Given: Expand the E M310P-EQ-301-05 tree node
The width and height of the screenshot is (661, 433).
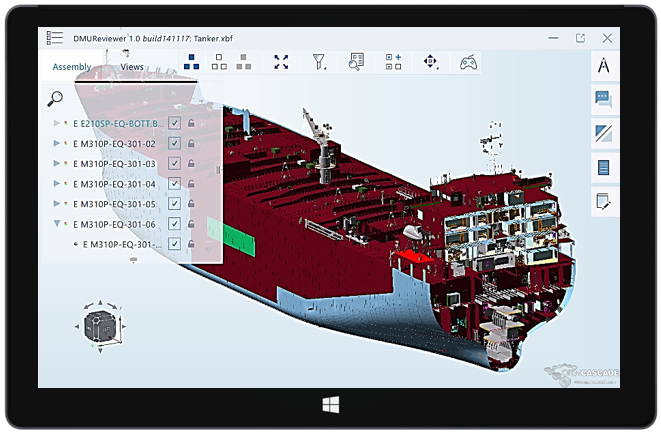Looking at the screenshot, I should [x=56, y=204].
